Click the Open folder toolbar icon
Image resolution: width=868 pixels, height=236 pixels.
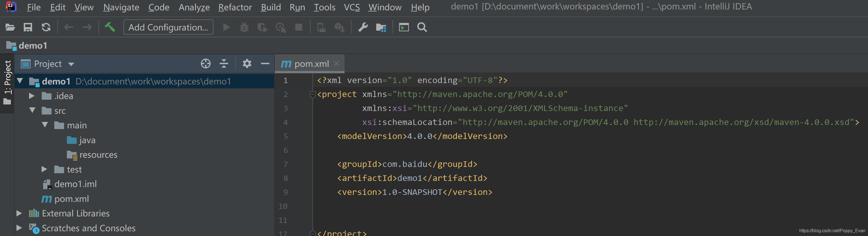(10, 27)
